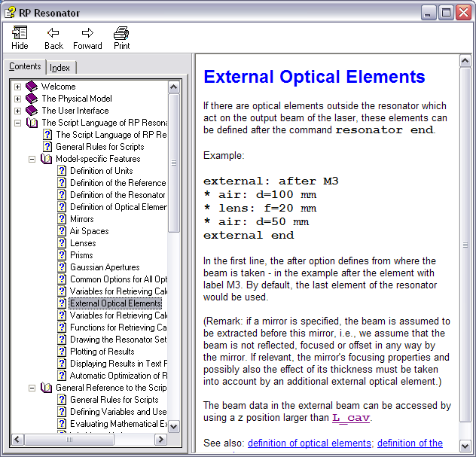The height and width of the screenshot is (457, 476).
Task: Click the General Reference open book icon
Action: tap(46, 388)
